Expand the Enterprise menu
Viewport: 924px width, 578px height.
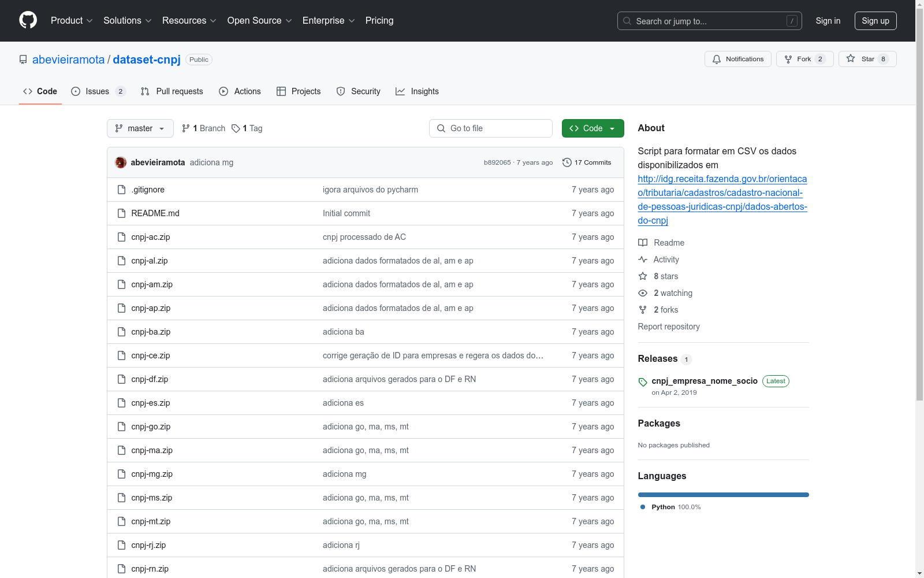(329, 20)
